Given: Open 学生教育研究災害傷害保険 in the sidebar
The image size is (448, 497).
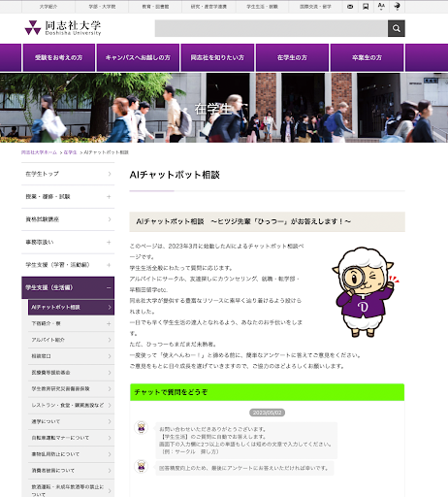Looking at the screenshot, I should (x=71, y=388).
